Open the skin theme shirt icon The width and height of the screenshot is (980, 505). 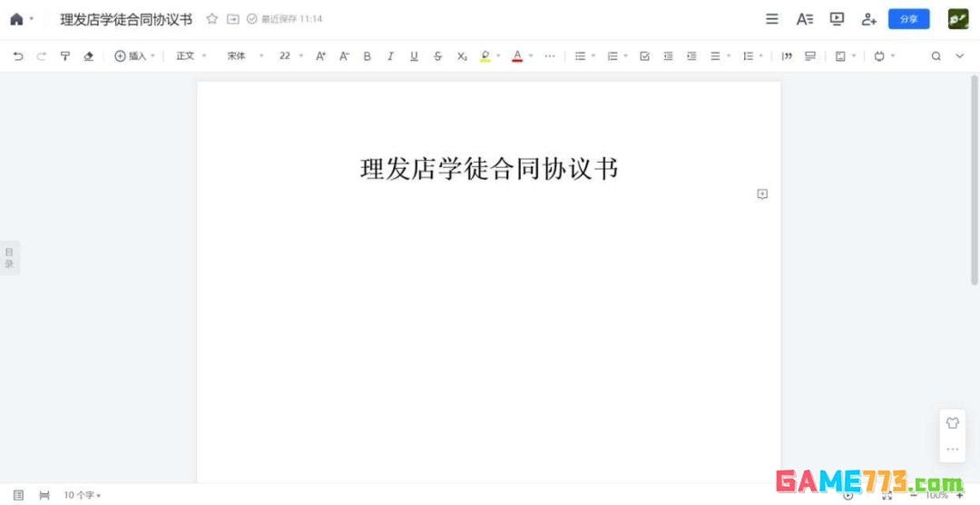tap(953, 423)
